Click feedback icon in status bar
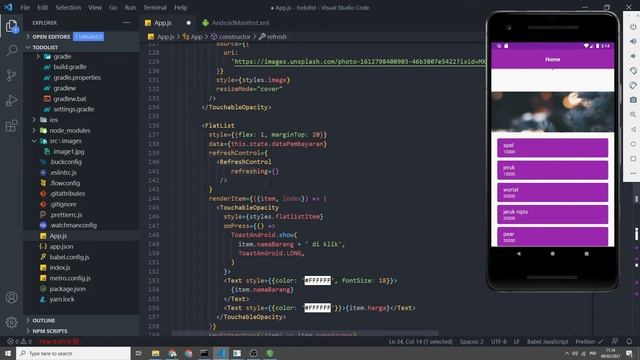640x360 pixels. (615, 341)
